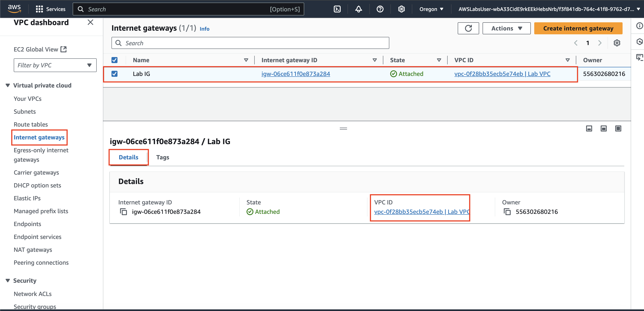Copy the Internet gateway ID value
Image resolution: width=644 pixels, height=311 pixels.
coord(123,212)
